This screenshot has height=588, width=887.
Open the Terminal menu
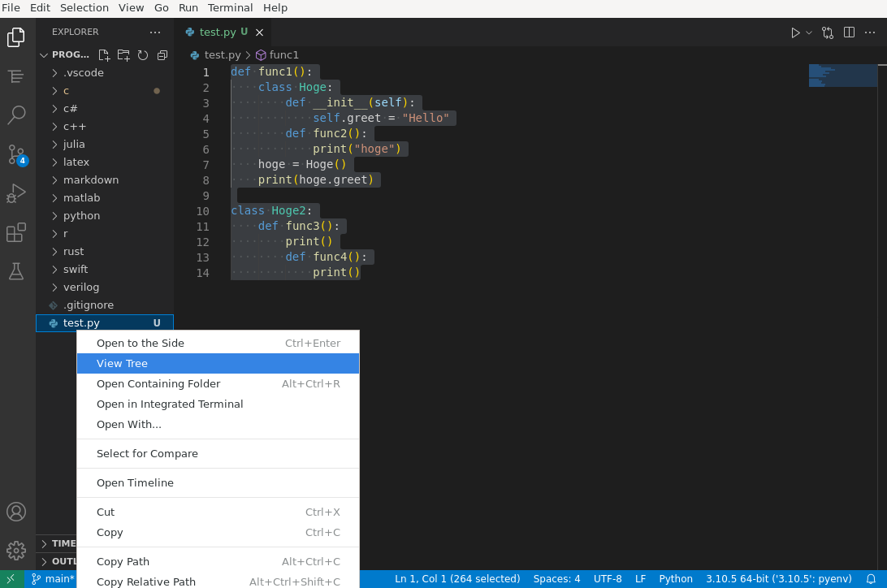(230, 8)
